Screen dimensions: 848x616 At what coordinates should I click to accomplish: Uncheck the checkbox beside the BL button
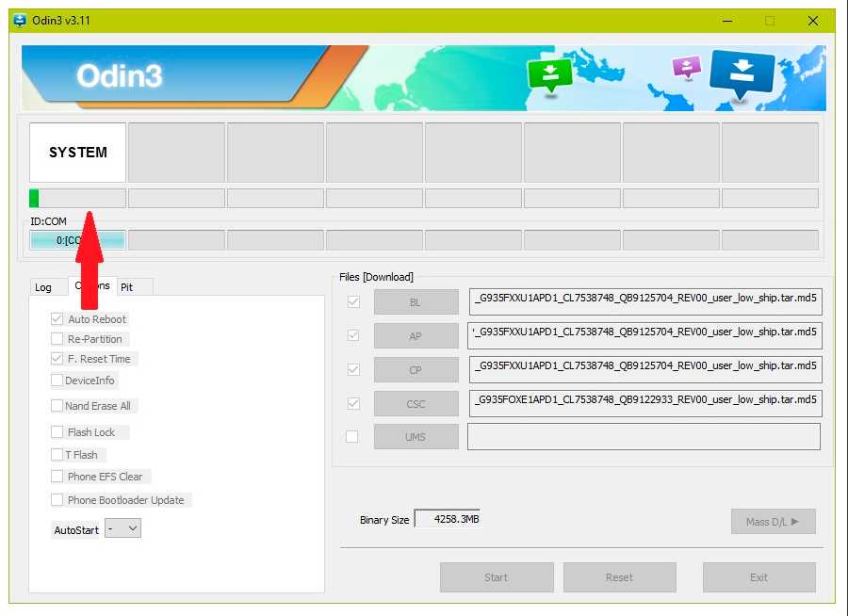[x=353, y=301]
